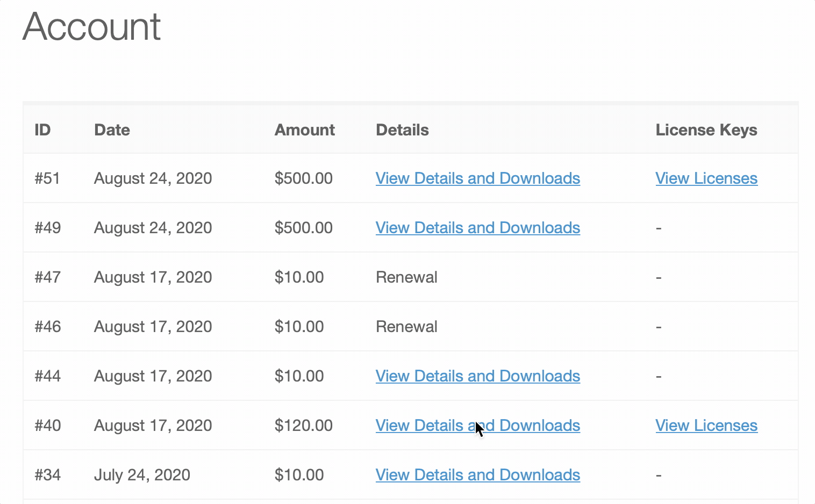Click the $120.00 amount cell

(x=303, y=426)
